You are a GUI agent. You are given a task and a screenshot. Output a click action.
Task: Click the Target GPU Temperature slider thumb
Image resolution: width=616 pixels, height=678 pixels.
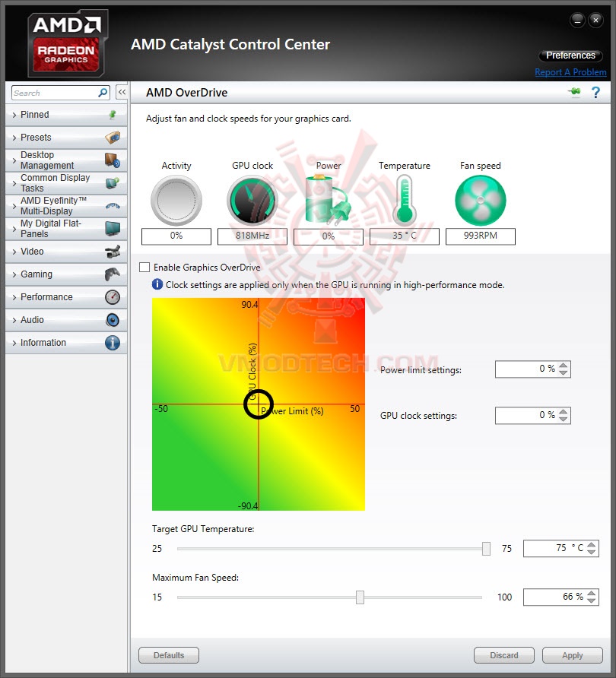point(486,549)
